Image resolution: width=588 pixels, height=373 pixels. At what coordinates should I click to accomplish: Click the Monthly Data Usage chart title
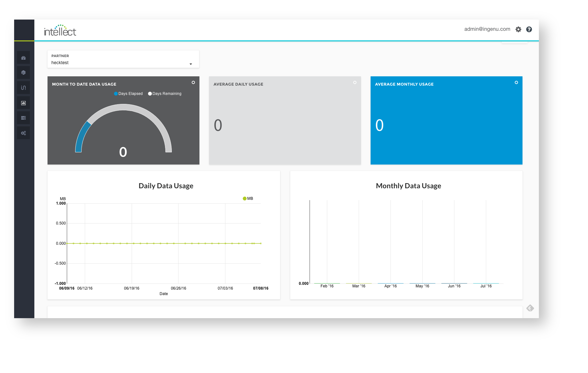[x=408, y=186]
